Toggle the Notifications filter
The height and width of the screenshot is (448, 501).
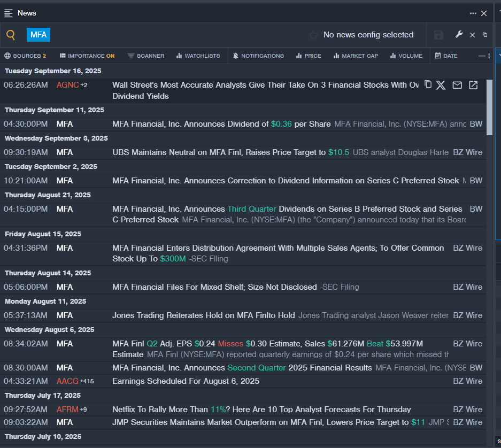point(258,56)
